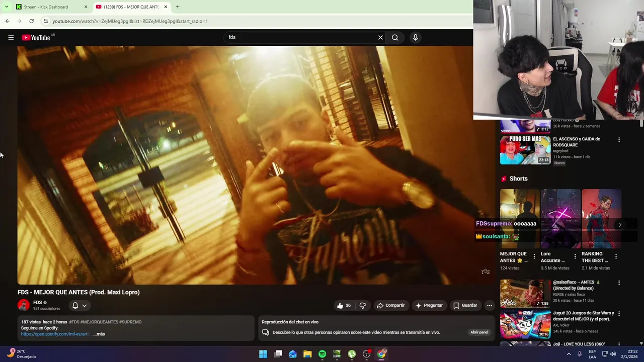The width and height of the screenshot is (644, 362).
Task: Open the Lore Accurate short thumbnail
Action: [560, 219]
